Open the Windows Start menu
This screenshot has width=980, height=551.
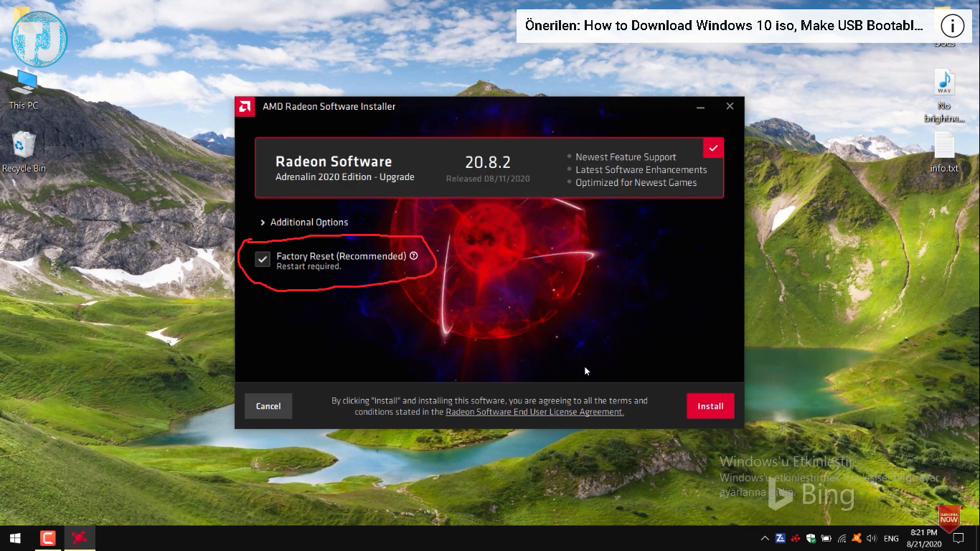click(15, 538)
